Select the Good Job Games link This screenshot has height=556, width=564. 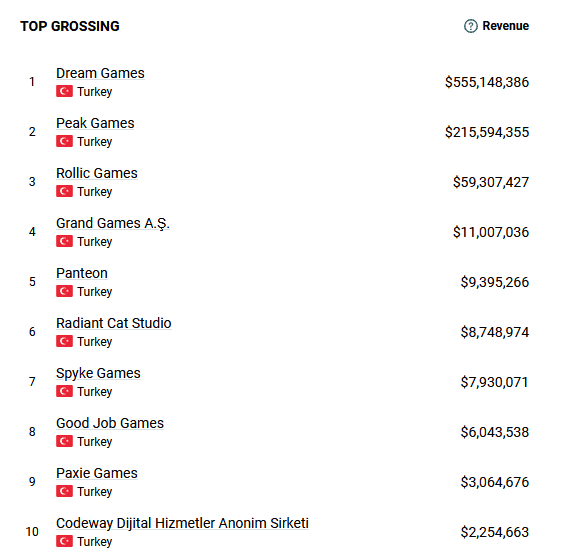[x=110, y=423]
